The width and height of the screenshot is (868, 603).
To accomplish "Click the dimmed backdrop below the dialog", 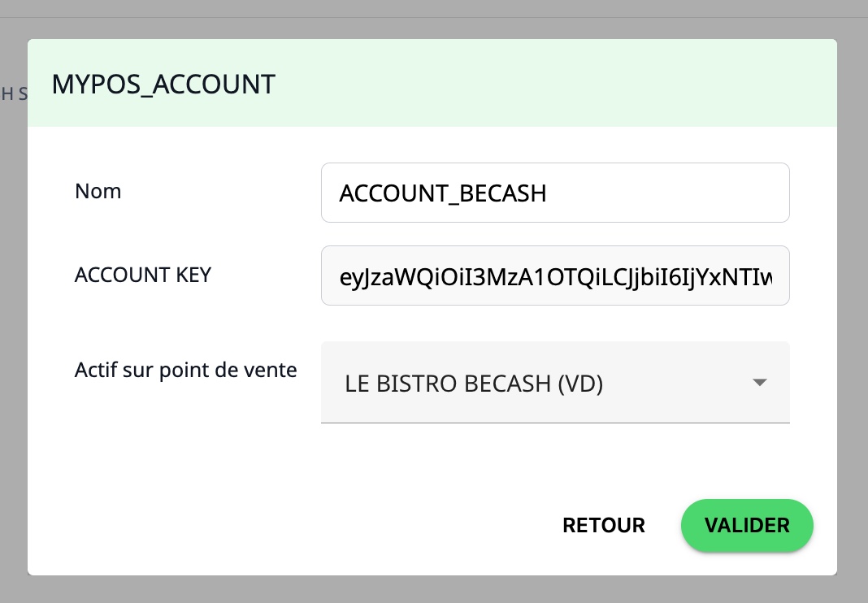I will click(434, 590).
